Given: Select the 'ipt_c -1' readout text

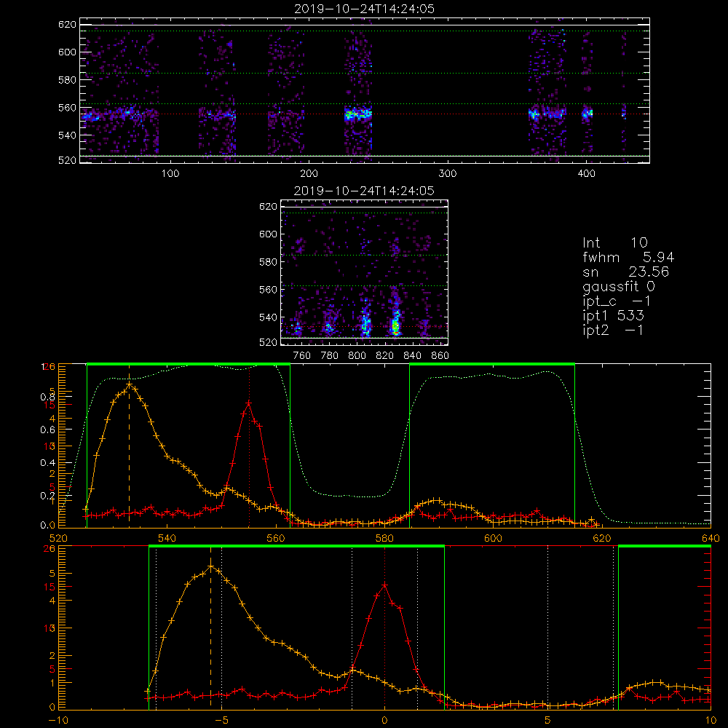Looking at the screenshot, I should [x=617, y=301].
